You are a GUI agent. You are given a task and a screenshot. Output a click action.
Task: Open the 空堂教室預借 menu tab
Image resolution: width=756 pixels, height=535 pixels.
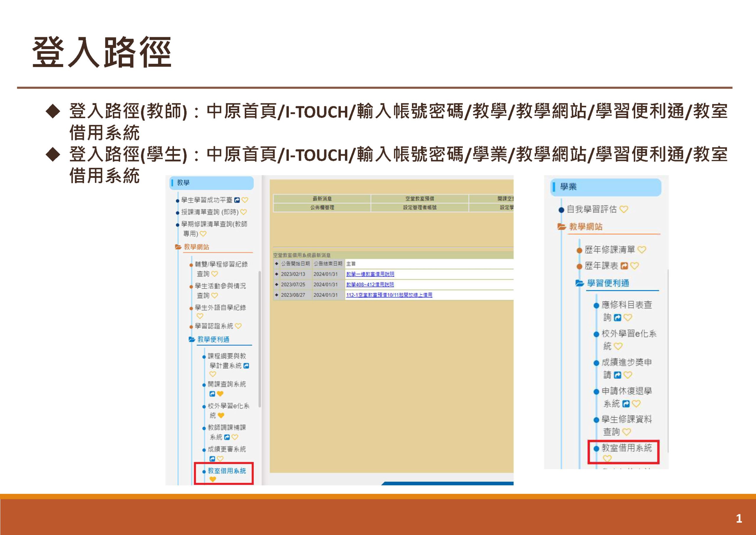[419, 199]
